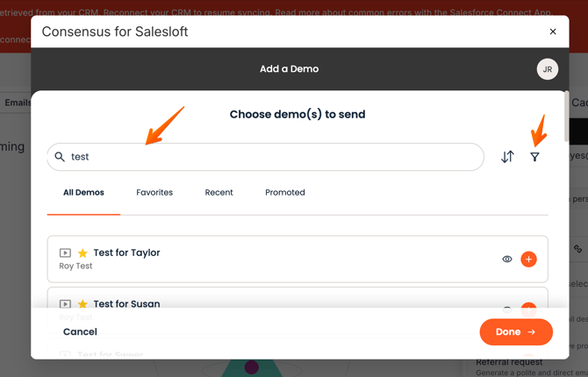Cancel the demo selection
The image size is (588, 377).
click(80, 331)
